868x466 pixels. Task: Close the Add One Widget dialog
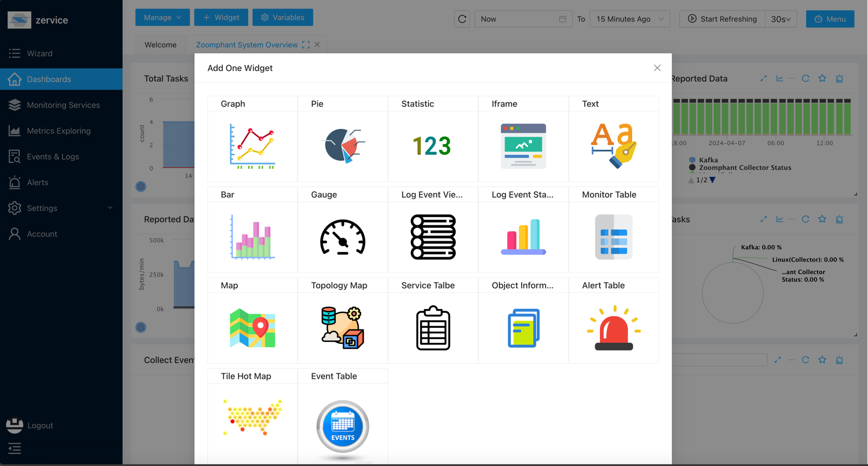click(x=657, y=68)
